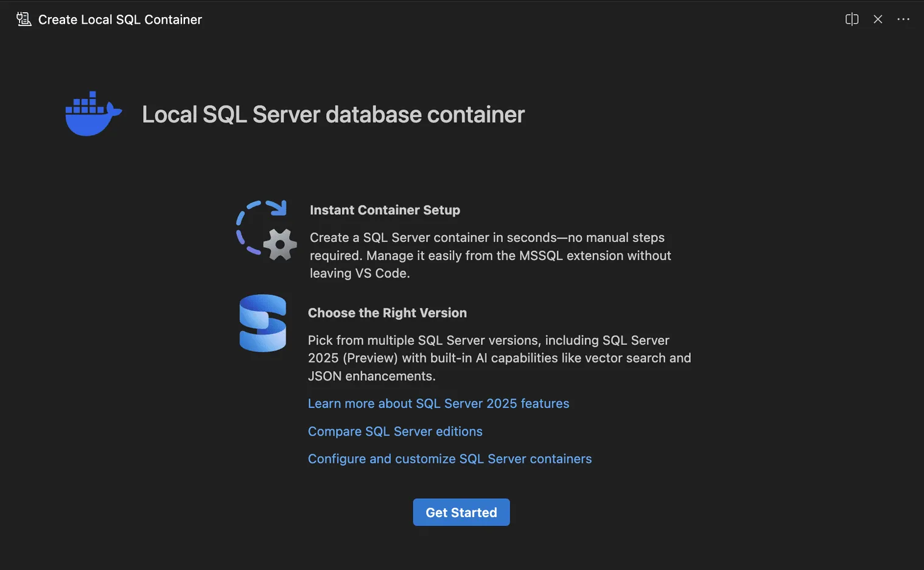Click the blue SQL Server S icon

tap(263, 323)
